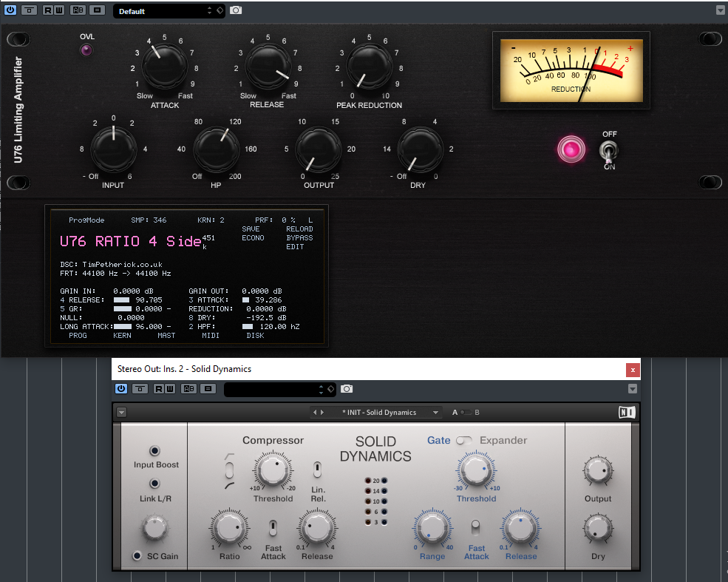Click U76 toolbar button next to A/B

[x=97, y=10]
